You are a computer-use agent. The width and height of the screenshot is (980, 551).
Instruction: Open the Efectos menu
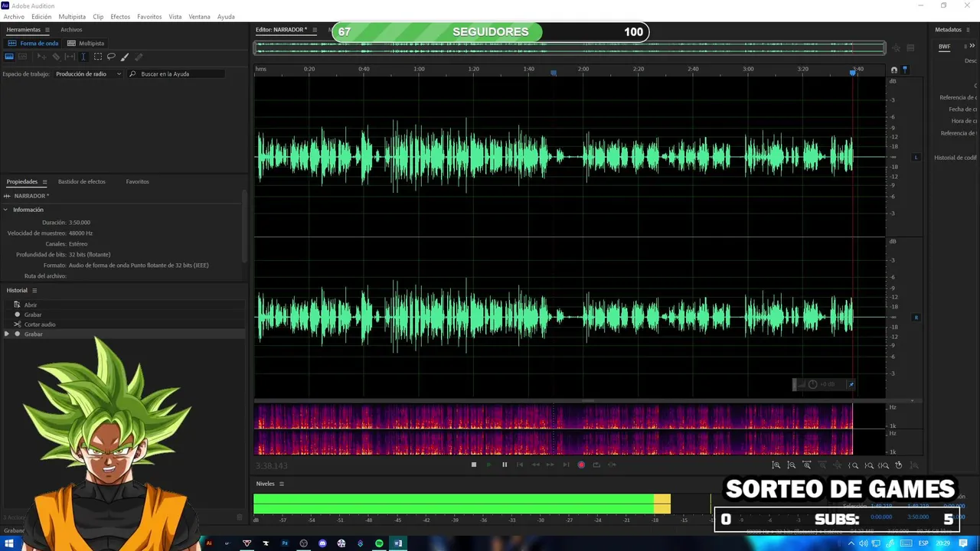120,17
